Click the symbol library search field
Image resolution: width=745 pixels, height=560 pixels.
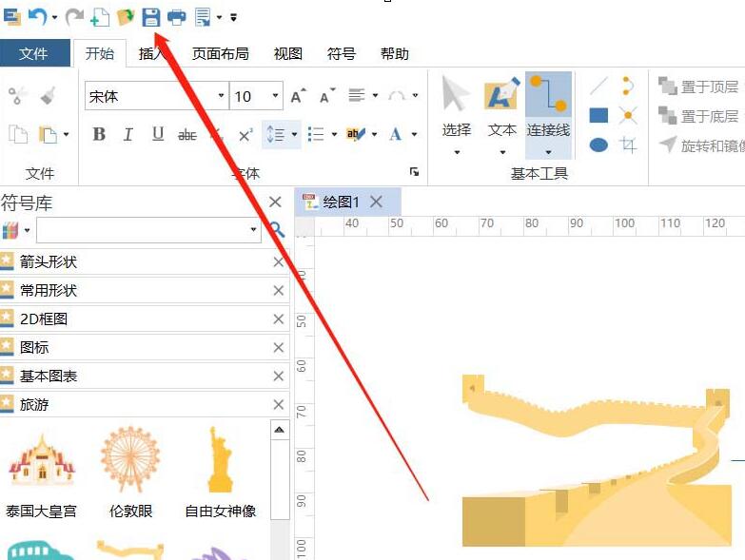148,230
